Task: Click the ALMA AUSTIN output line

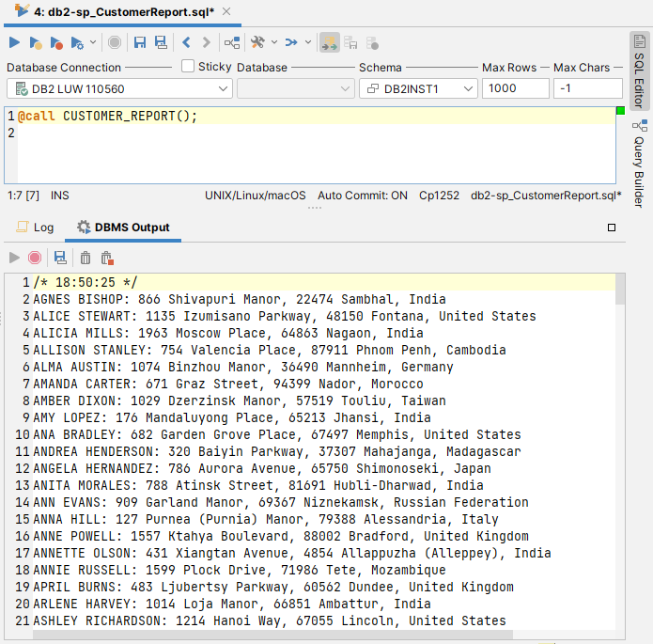Action: point(243,367)
